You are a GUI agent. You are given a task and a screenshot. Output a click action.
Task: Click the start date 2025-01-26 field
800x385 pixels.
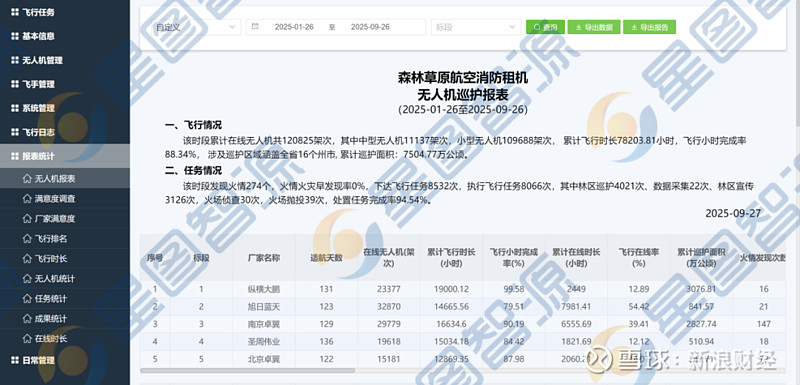[x=294, y=27]
